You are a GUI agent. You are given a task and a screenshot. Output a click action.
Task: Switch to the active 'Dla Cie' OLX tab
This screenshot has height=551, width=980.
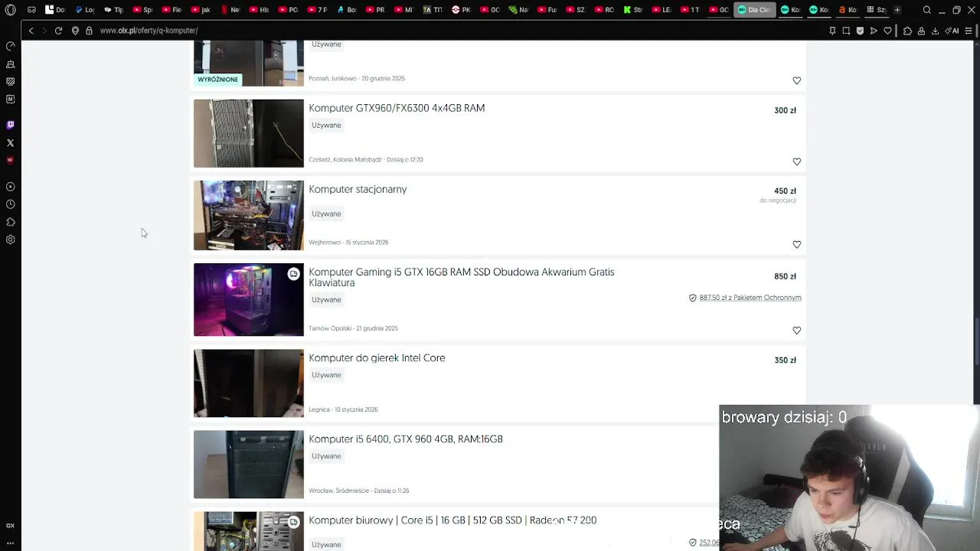pyautogui.click(x=754, y=10)
